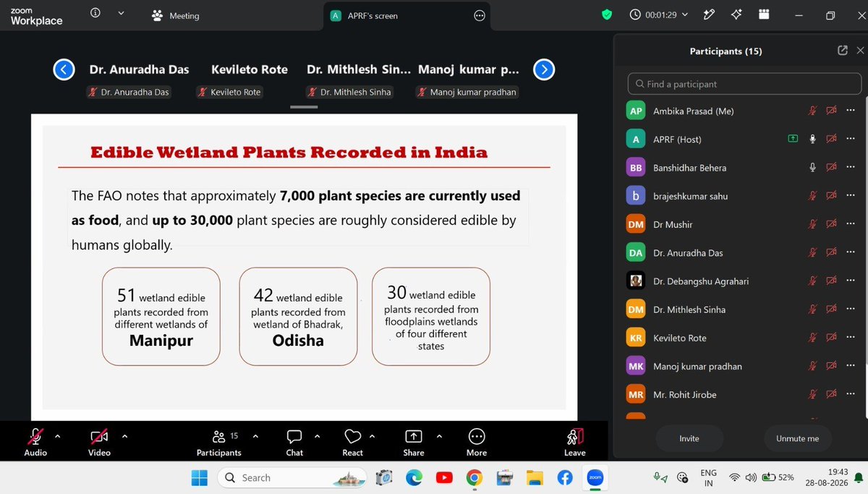Leave the meeting
The width and height of the screenshot is (868, 494).
(575, 442)
